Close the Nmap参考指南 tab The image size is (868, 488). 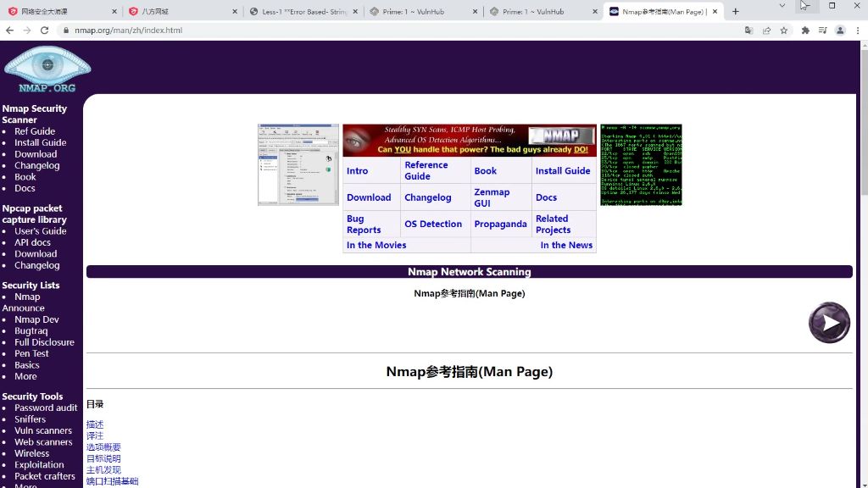[715, 11]
